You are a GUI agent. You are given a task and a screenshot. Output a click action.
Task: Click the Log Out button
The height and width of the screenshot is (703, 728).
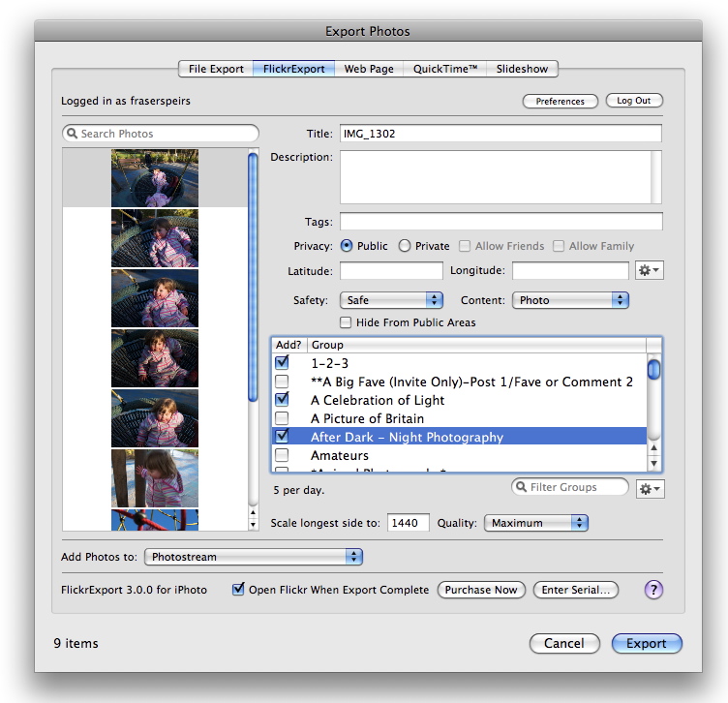tap(634, 101)
